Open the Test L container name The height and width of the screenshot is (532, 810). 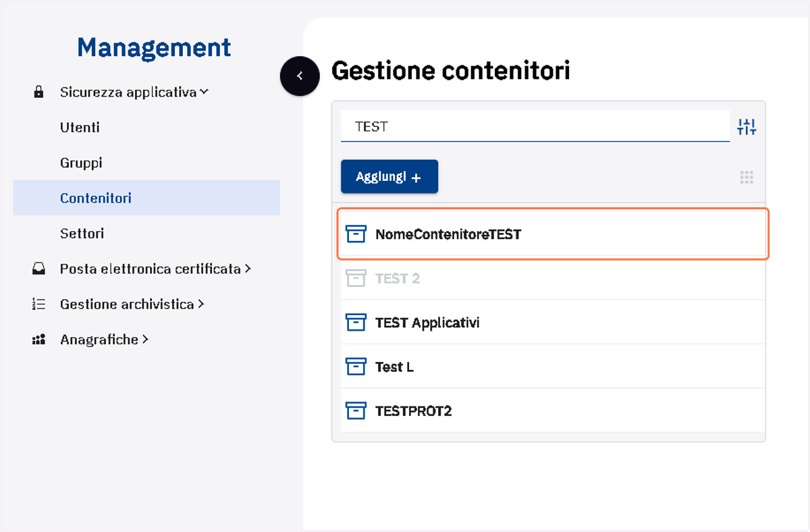pyautogui.click(x=394, y=367)
